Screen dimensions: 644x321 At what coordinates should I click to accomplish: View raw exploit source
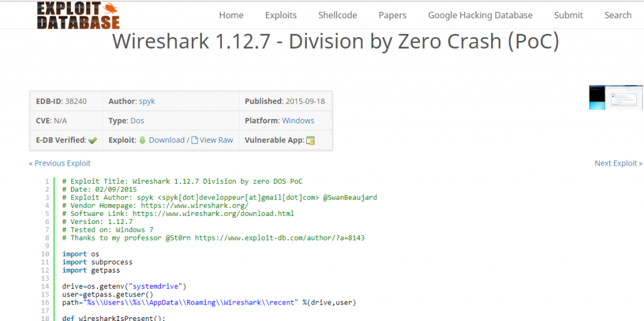point(216,140)
